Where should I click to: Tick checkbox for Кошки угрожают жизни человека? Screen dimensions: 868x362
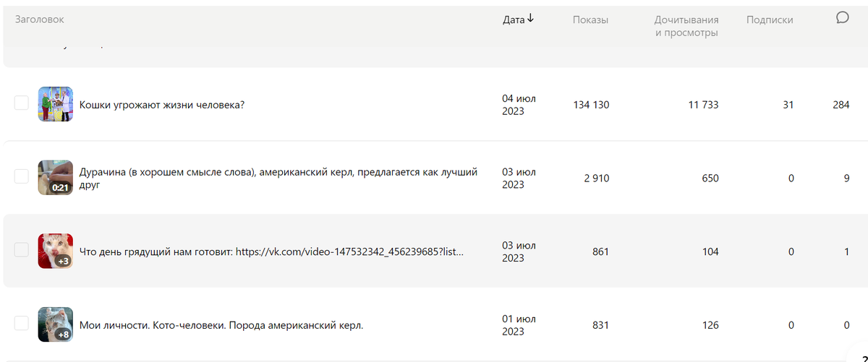coord(22,103)
